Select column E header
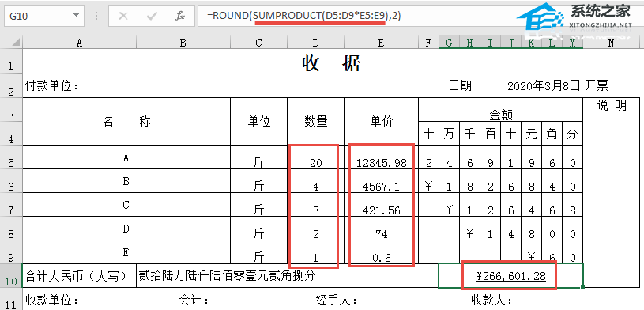 pyautogui.click(x=381, y=43)
